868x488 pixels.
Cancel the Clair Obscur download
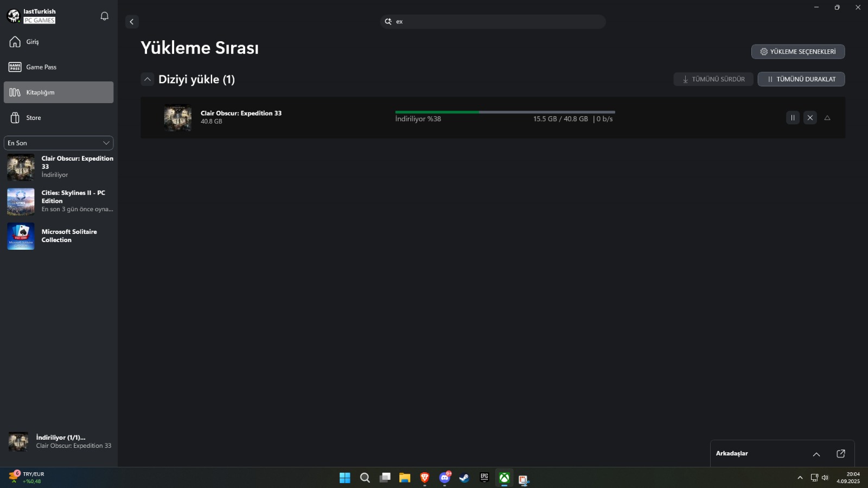click(810, 118)
